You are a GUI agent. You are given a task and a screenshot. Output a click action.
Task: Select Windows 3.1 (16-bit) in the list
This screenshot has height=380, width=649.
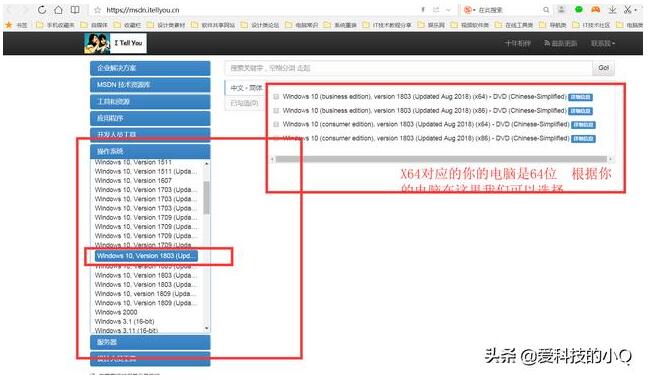[124, 321]
